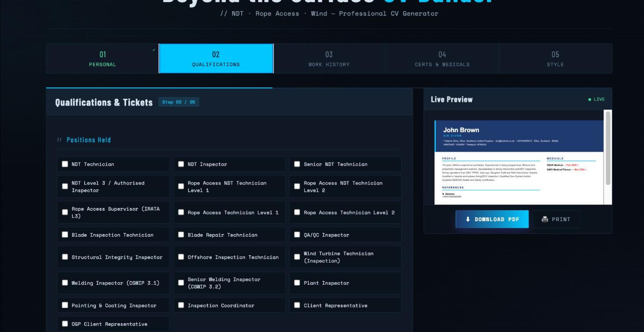Click the printer icon
The width and height of the screenshot is (644, 332).
click(545, 219)
